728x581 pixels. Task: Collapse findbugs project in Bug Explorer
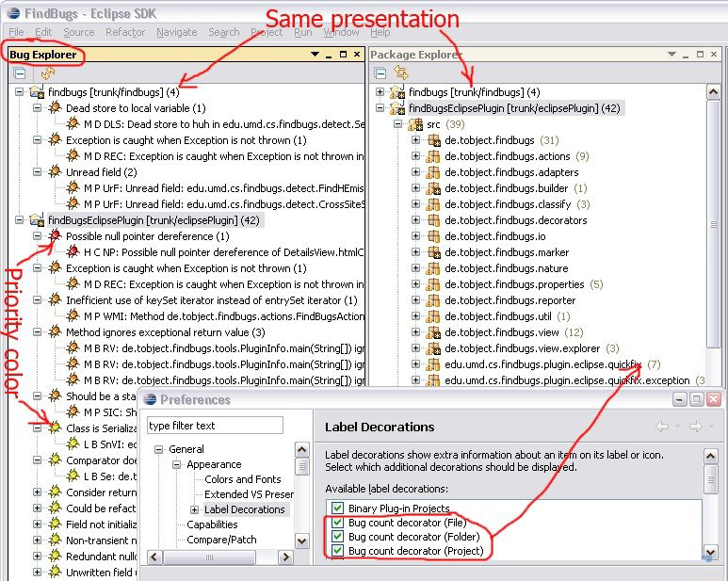pyautogui.click(x=19, y=92)
